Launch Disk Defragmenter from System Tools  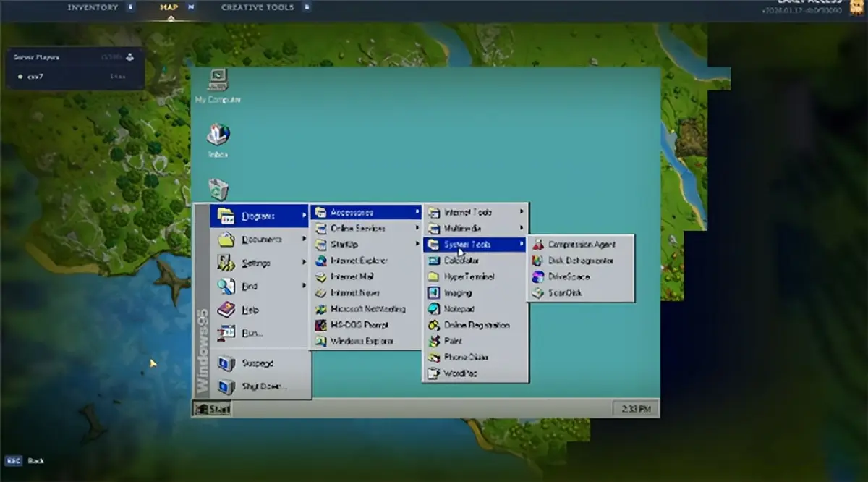[x=580, y=261]
